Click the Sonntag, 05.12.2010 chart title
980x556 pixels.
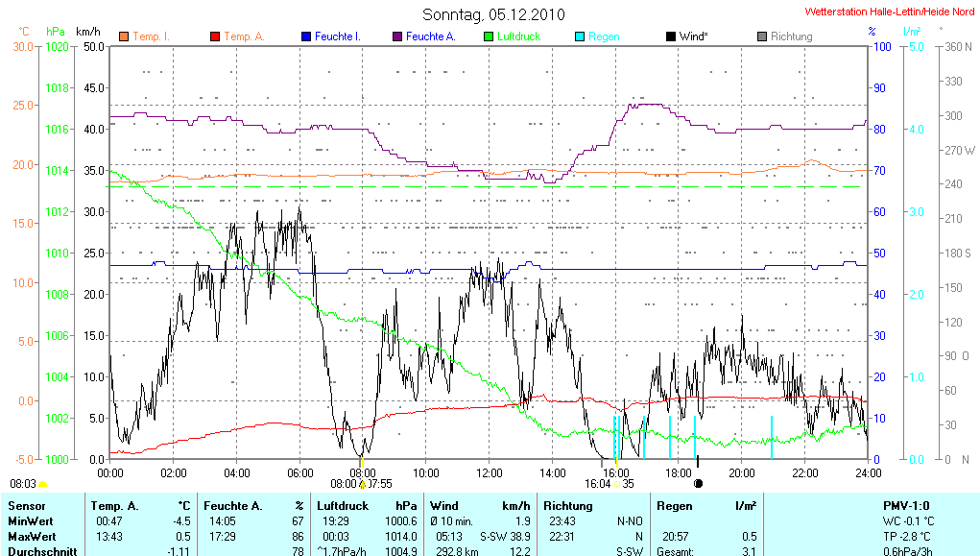tap(493, 14)
